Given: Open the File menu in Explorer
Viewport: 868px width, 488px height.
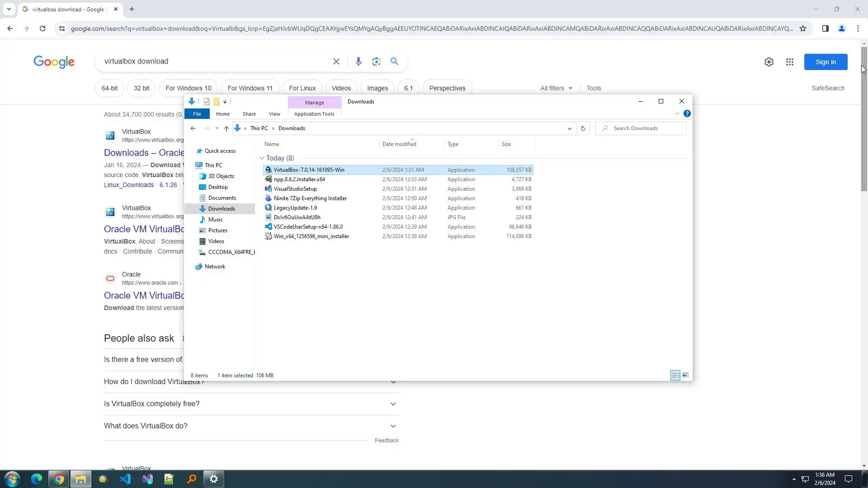Looking at the screenshot, I should pyautogui.click(x=197, y=114).
